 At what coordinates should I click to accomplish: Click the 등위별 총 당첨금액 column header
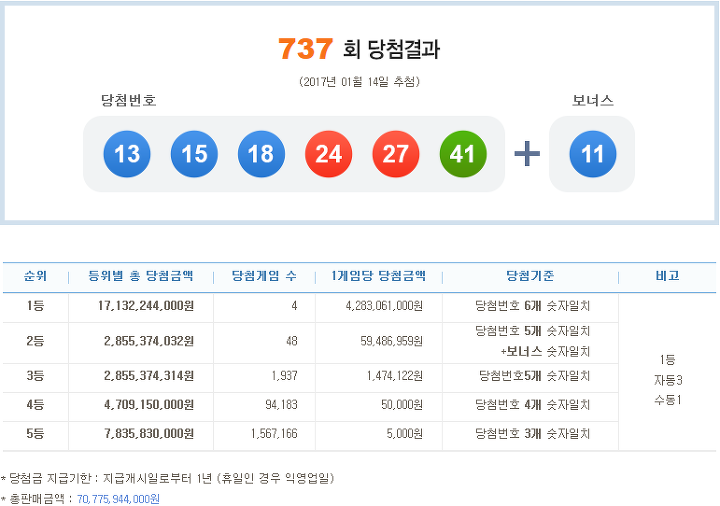(x=141, y=276)
